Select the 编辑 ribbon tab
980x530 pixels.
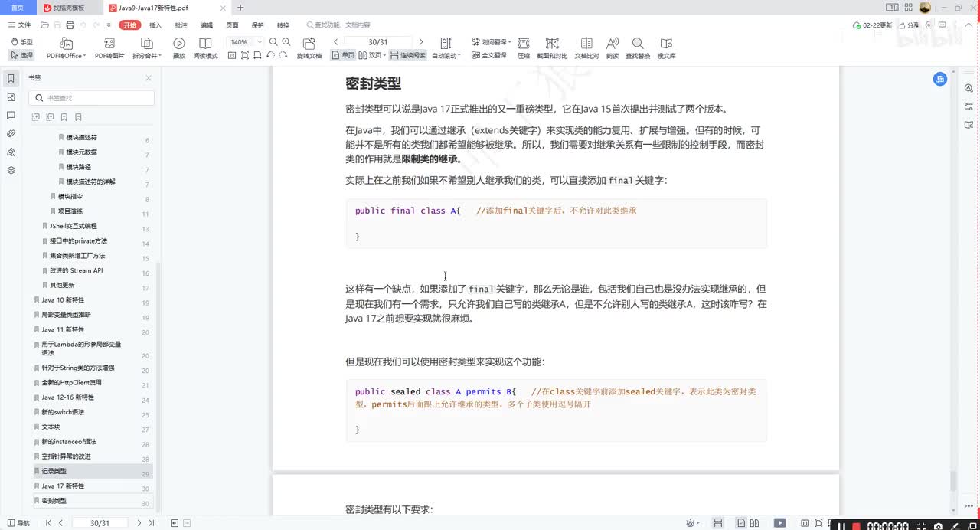207,25
